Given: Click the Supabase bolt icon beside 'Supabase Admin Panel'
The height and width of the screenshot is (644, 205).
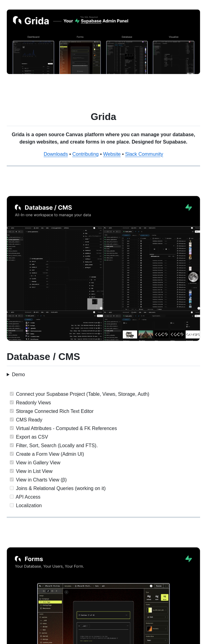Looking at the screenshot, I should pos(77,21).
